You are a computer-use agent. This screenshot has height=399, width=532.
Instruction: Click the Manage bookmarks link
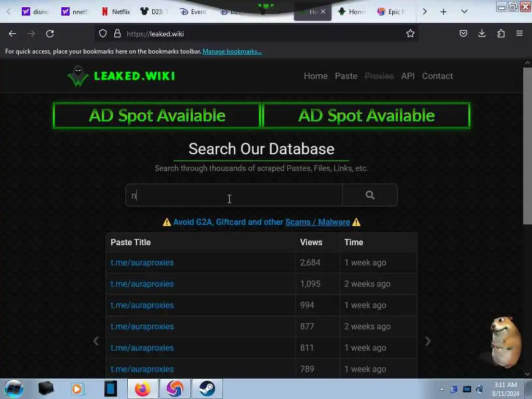point(232,51)
